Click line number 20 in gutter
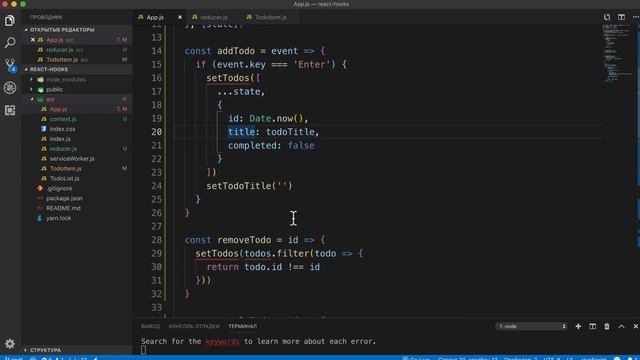640x360 pixels. click(x=157, y=132)
